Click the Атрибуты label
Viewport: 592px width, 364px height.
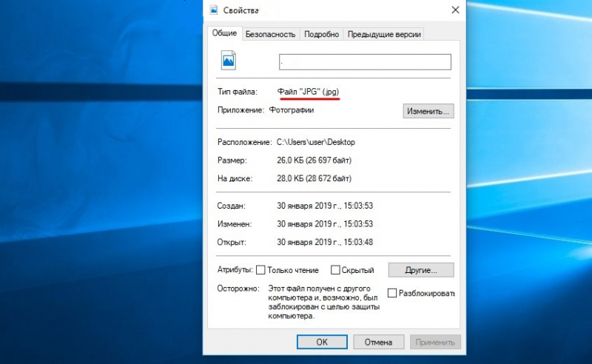pos(235,270)
